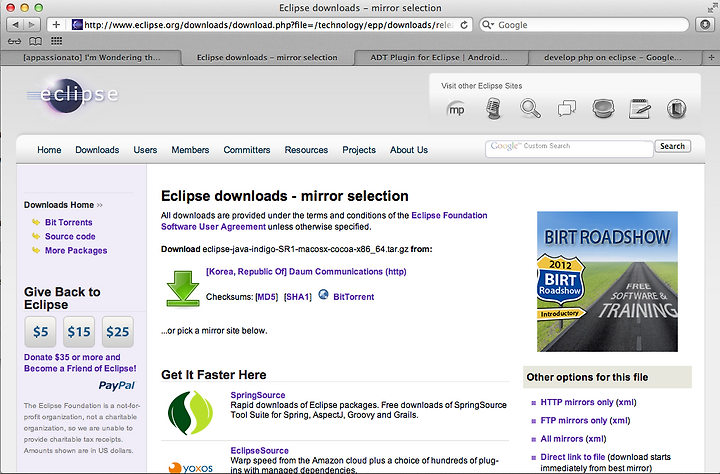Click the BIRT Roadshow banner image

point(607,282)
